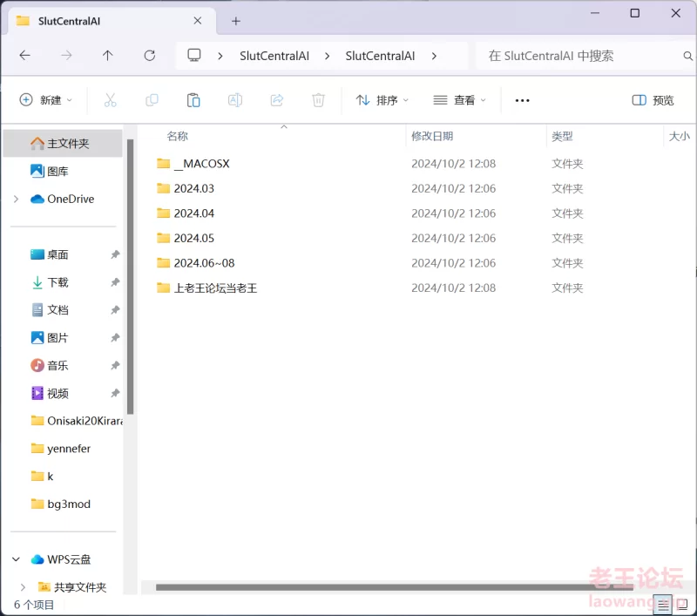Click the Back navigation arrow
The image size is (697, 616).
click(24, 55)
